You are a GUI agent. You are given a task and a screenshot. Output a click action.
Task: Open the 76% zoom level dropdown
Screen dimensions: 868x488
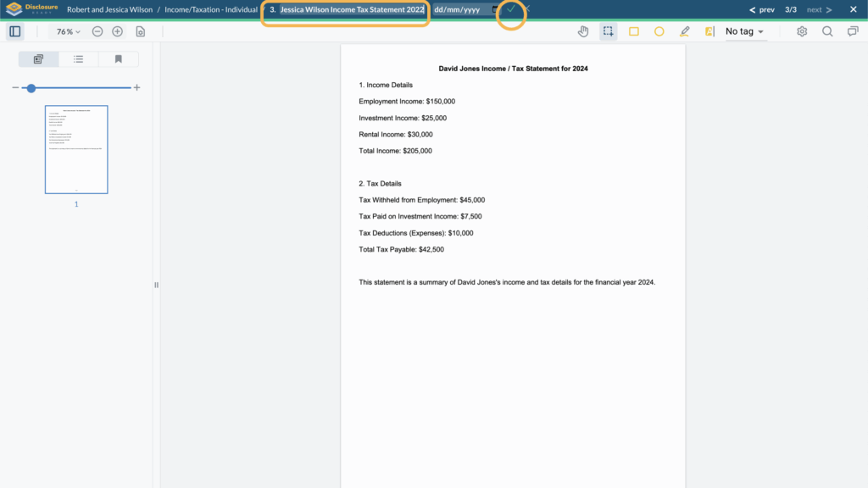pyautogui.click(x=68, y=31)
